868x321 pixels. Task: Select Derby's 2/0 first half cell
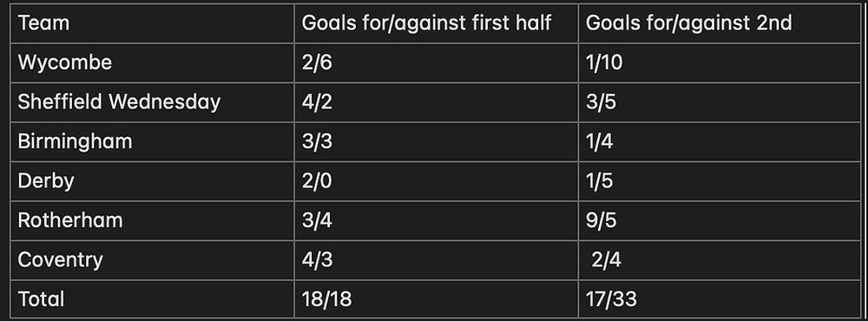(437, 181)
